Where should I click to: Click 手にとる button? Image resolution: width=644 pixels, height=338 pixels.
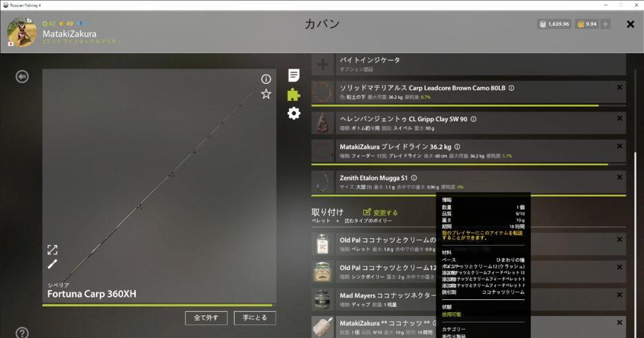(254, 318)
